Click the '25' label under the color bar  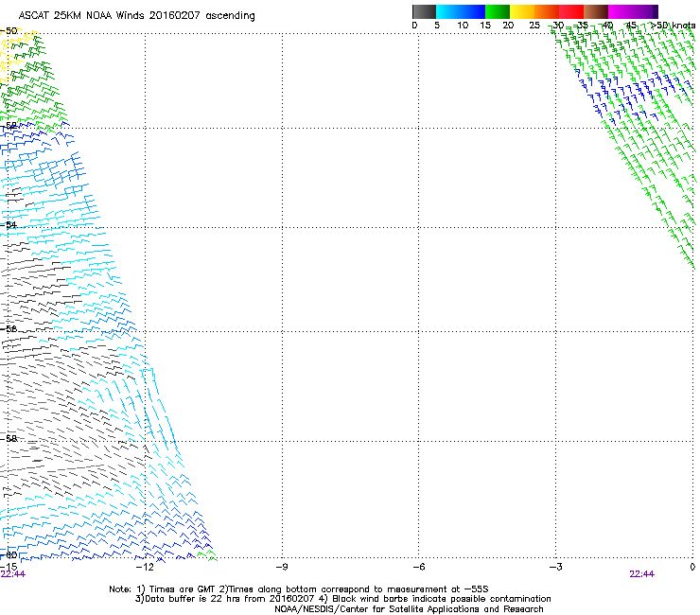[534, 26]
